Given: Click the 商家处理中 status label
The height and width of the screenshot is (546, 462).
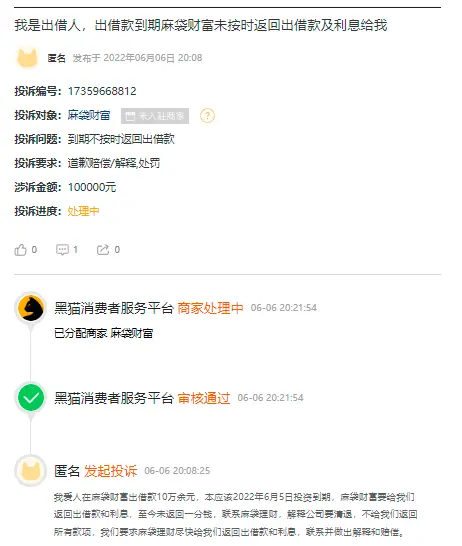Looking at the screenshot, I should [210, 308].
